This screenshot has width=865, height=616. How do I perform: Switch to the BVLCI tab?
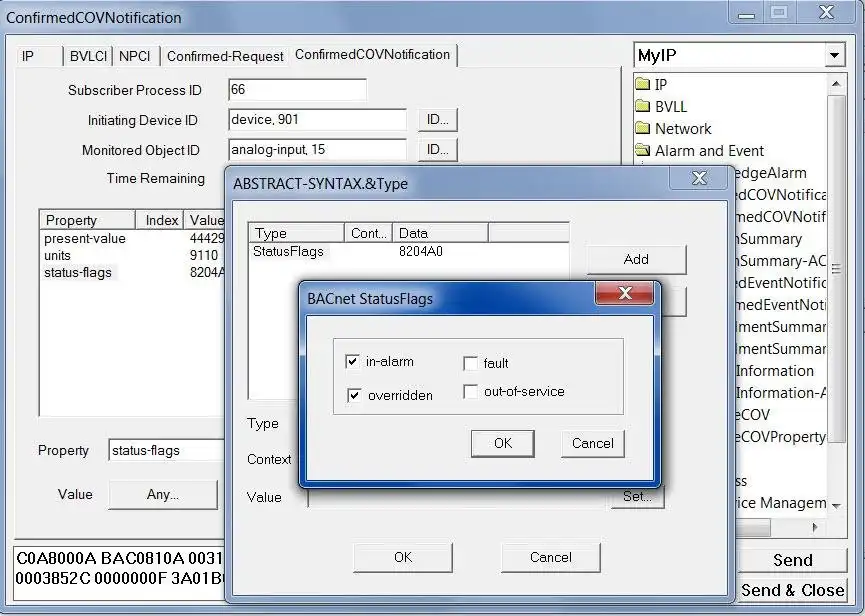[x=88, y=56]
